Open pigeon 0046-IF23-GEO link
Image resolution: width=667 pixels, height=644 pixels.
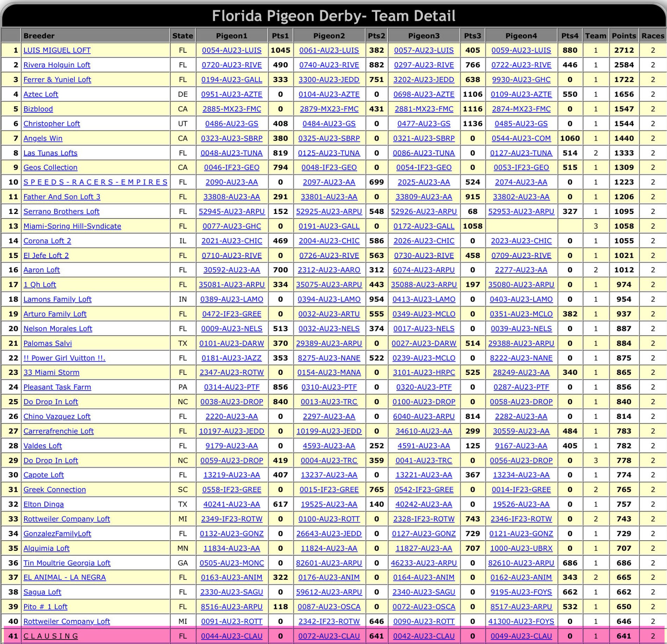coord(232,167)
